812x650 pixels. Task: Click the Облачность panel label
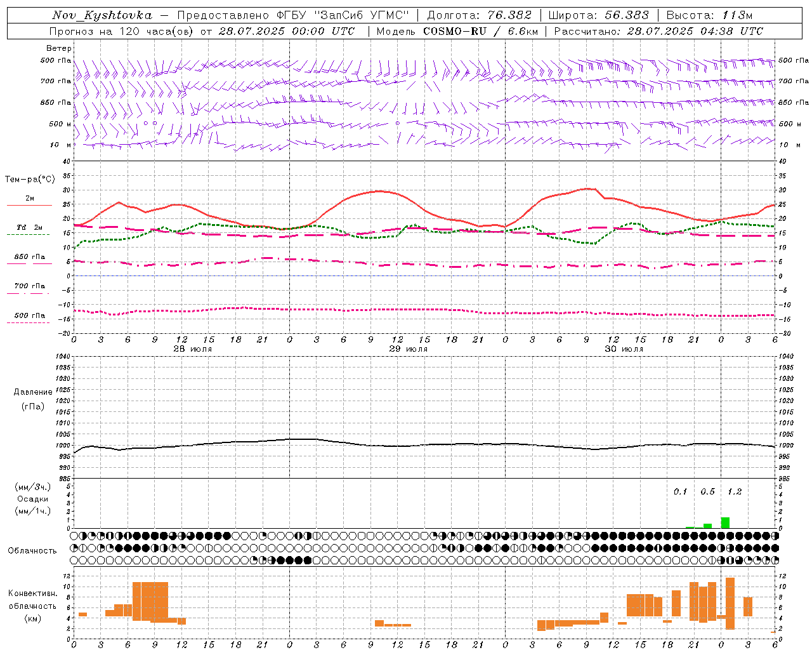tap(32, 551)
